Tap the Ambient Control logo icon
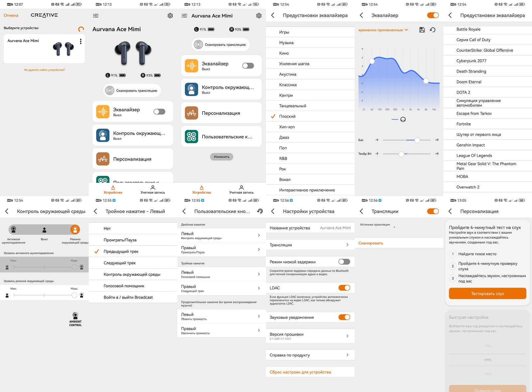Image resolution: width=532 pixels, height=392 pixels. pyautogui.click(x=75, y=319)
